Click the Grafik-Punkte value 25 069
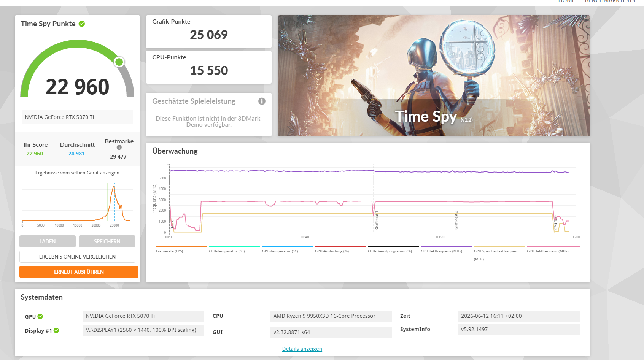 pyautogui.click(x=209, y=35)
